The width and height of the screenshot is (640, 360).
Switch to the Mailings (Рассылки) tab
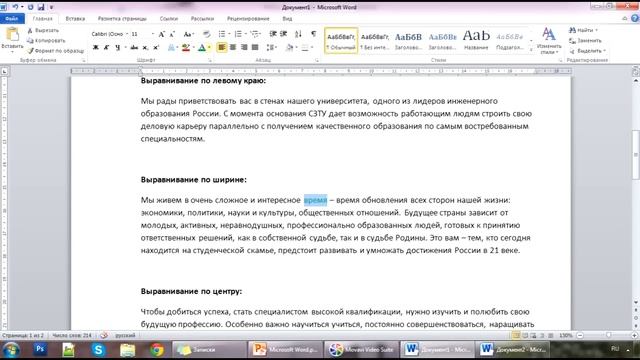click(x=202, y=19)
